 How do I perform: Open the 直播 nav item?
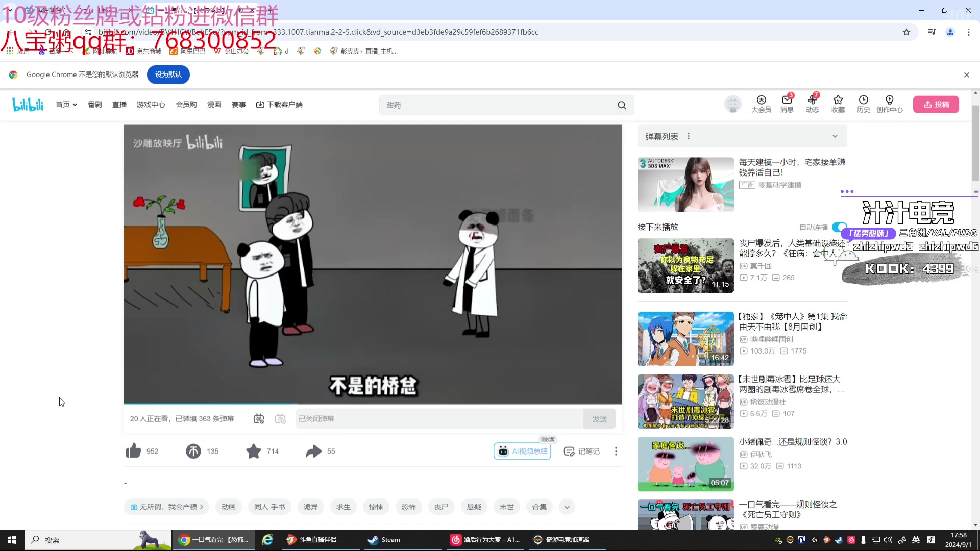pos(119,105)
